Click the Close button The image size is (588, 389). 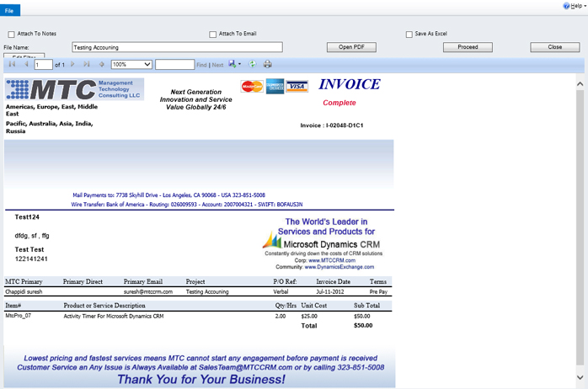coord(554,47)
